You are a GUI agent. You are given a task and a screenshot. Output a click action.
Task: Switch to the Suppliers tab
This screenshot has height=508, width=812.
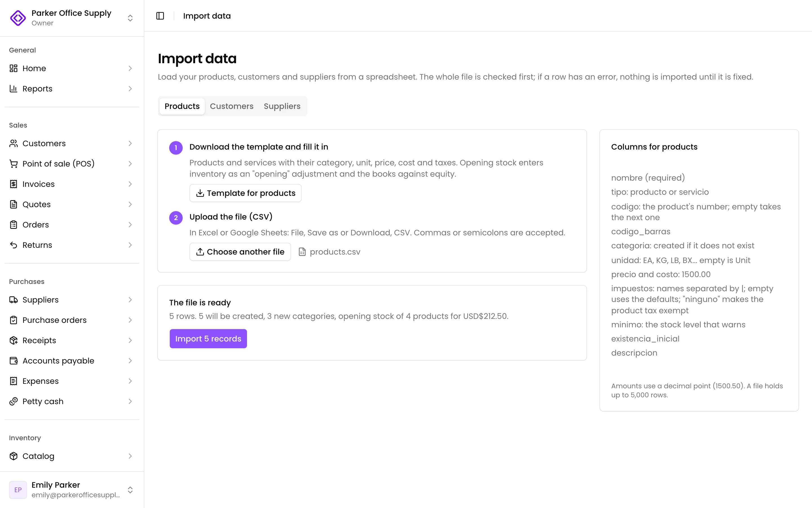[x=282, y=106]
